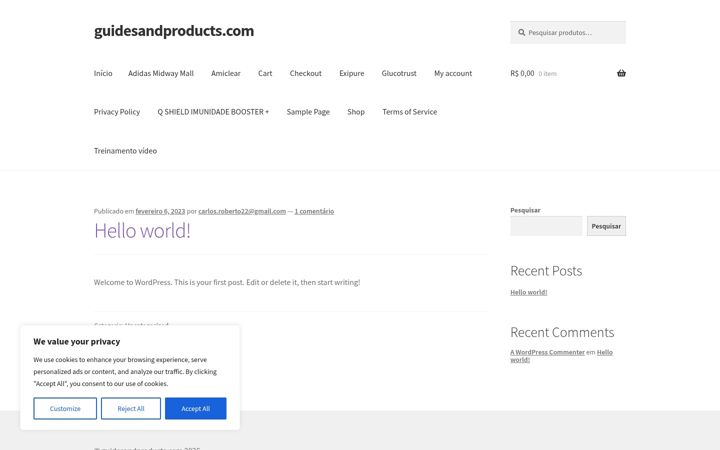
Task: Go to the Shop page
Action: [356, 112]
